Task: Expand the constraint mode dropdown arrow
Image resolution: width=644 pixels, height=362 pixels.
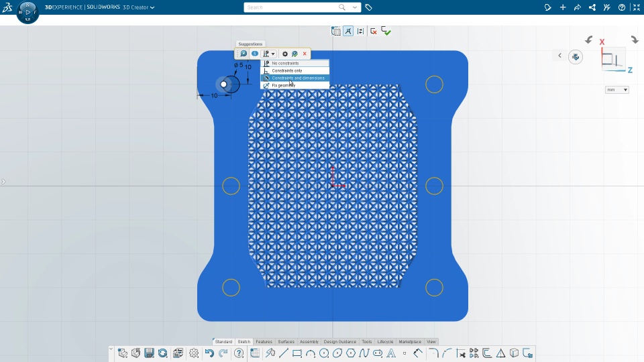Action: coord(273,54)
